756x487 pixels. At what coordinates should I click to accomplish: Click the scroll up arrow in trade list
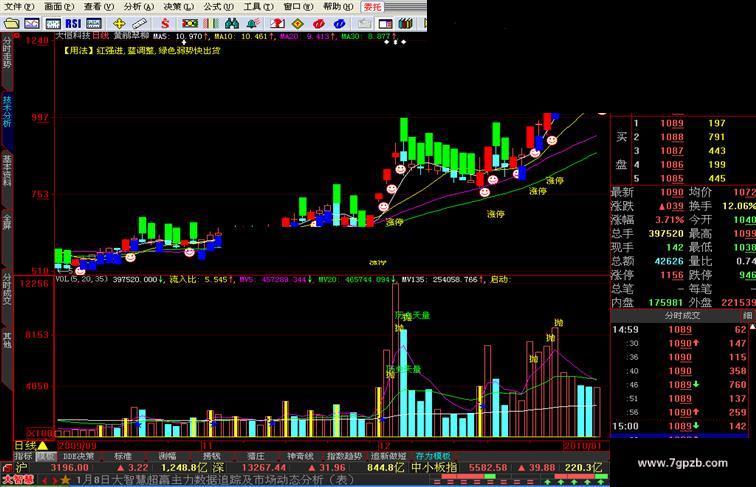tap(752, 327)
